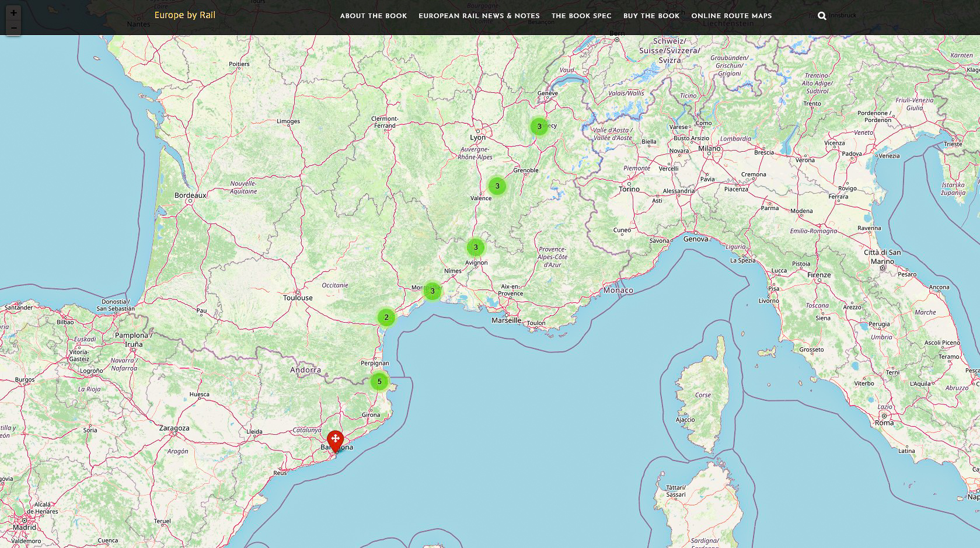Zoom in on the map

tap(13, 13)
